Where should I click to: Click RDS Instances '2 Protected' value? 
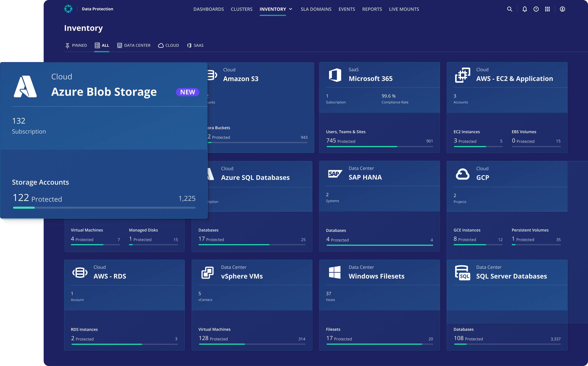[82, 338]
